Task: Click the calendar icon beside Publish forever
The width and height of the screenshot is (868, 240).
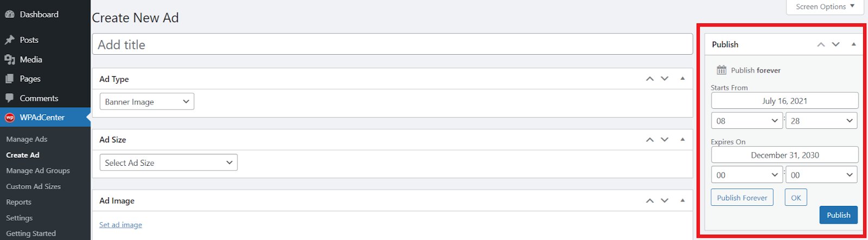Action: pos(722,70)
